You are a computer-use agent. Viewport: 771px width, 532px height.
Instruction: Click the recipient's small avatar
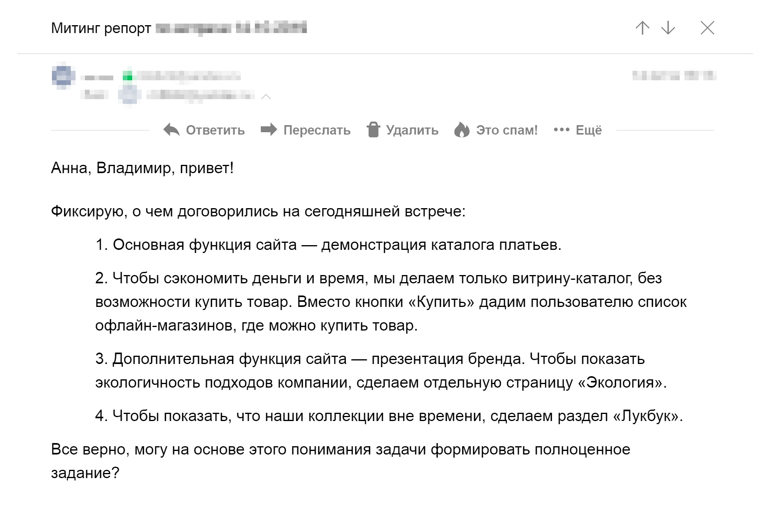[130, 95]
